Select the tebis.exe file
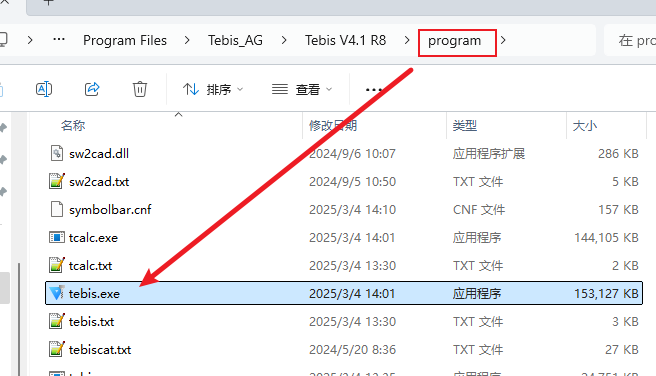The width and height of the screenshot is (656, 376). click(343, 293)
